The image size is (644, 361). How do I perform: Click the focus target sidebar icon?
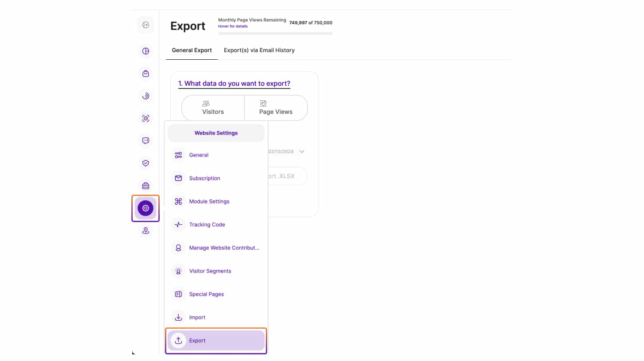click(146, 118)
